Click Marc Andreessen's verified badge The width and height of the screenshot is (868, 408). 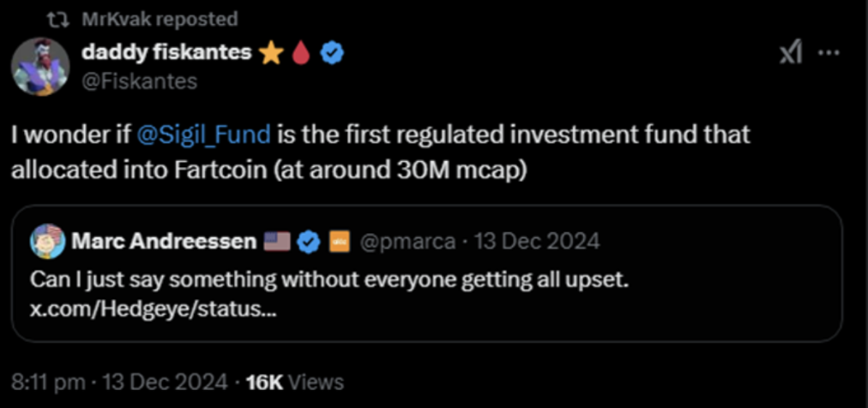308,242
